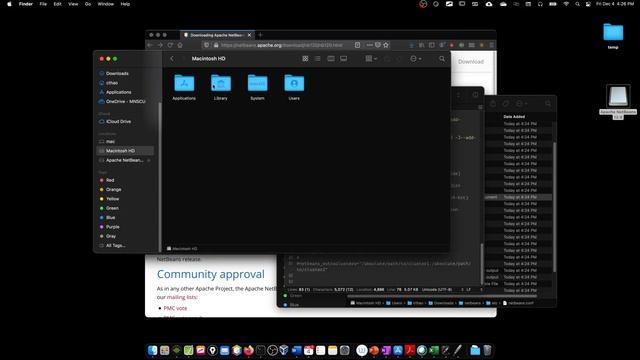Open a new browser tab
The height and width of the screenshot is (360, 640).
pyautogui.click(x=260, y=35)
